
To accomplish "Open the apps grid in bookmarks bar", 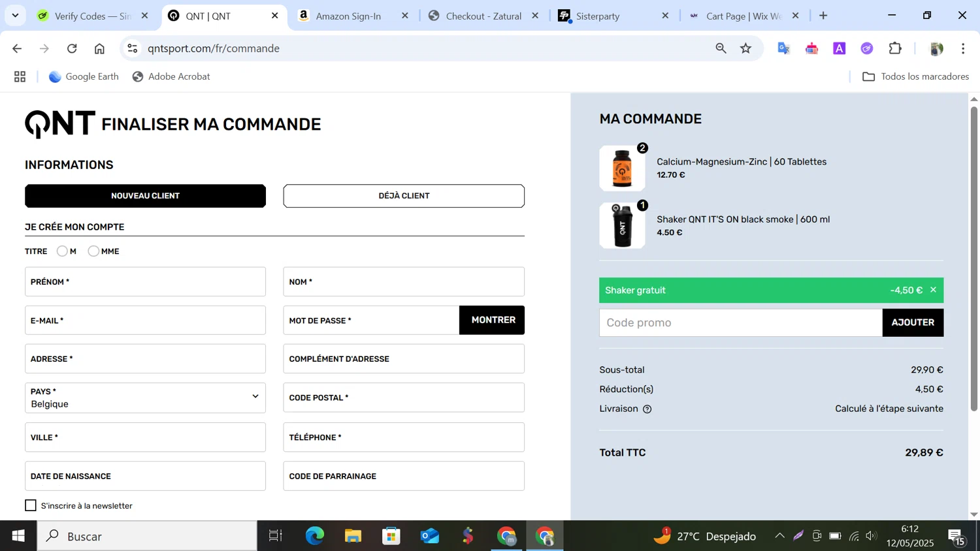I will tap(20, 76).
